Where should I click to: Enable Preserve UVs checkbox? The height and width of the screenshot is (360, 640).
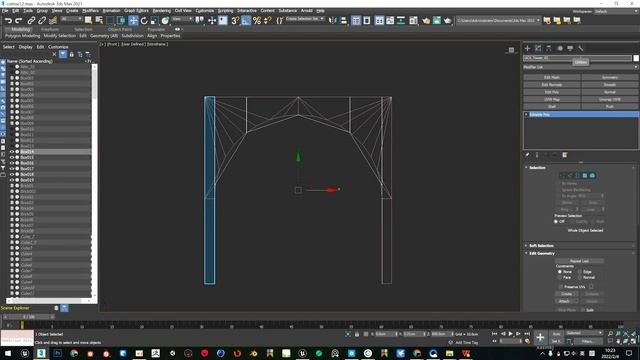click(560, 287)
